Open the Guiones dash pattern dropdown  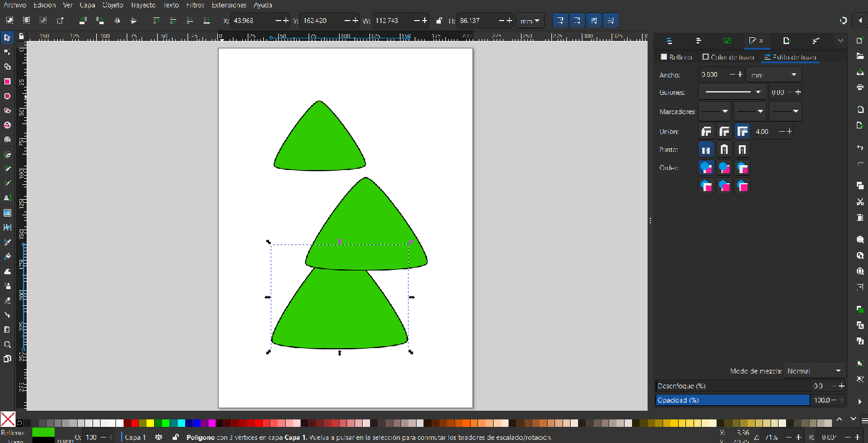pyautogui.click(x=732, y=92)
